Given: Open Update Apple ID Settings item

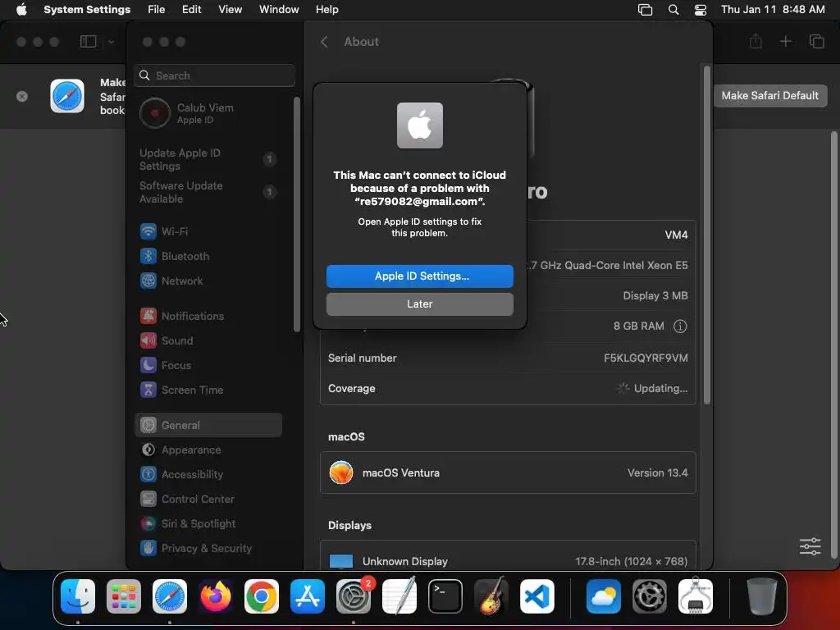Looking at the screenshot, I should pos(206,159).
